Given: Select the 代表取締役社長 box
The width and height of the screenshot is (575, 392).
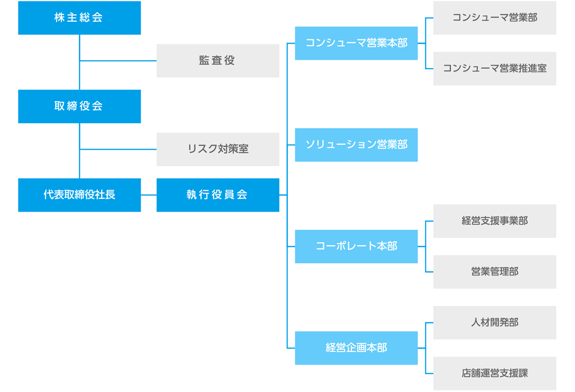Looking at the screenshot, I should click(x=79, y=195).
